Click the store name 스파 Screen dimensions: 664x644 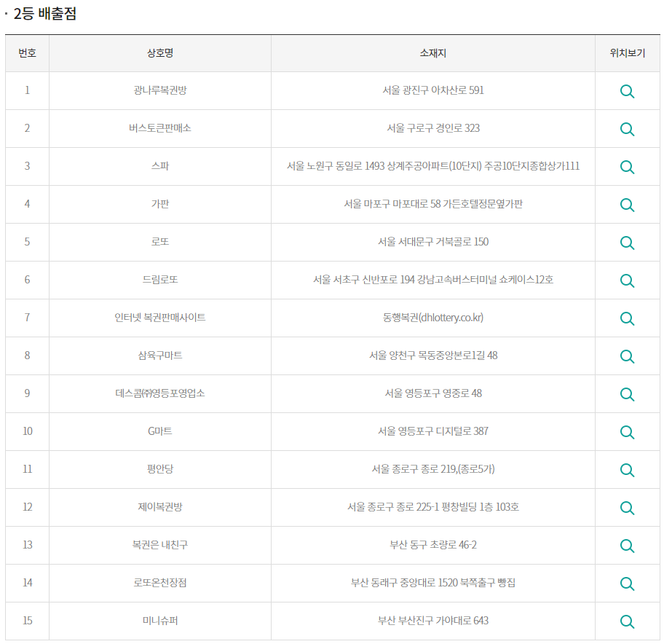[160, 166]
